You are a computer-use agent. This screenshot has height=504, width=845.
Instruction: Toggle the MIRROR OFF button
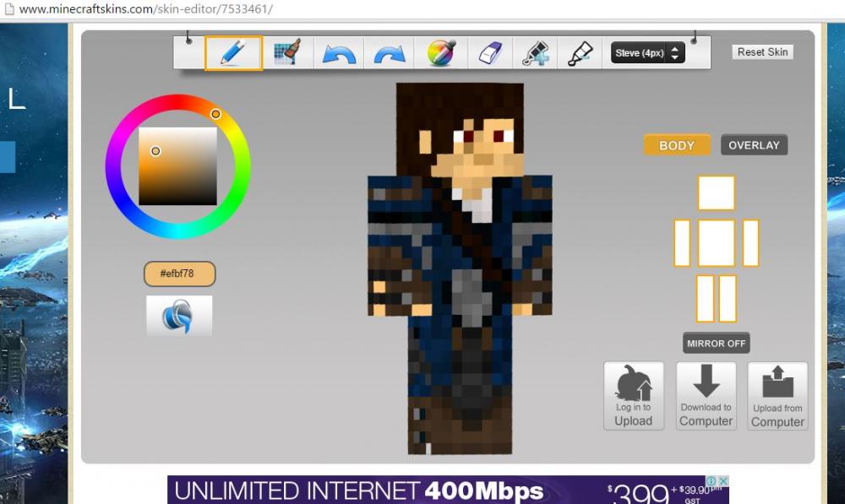point(717,343)
